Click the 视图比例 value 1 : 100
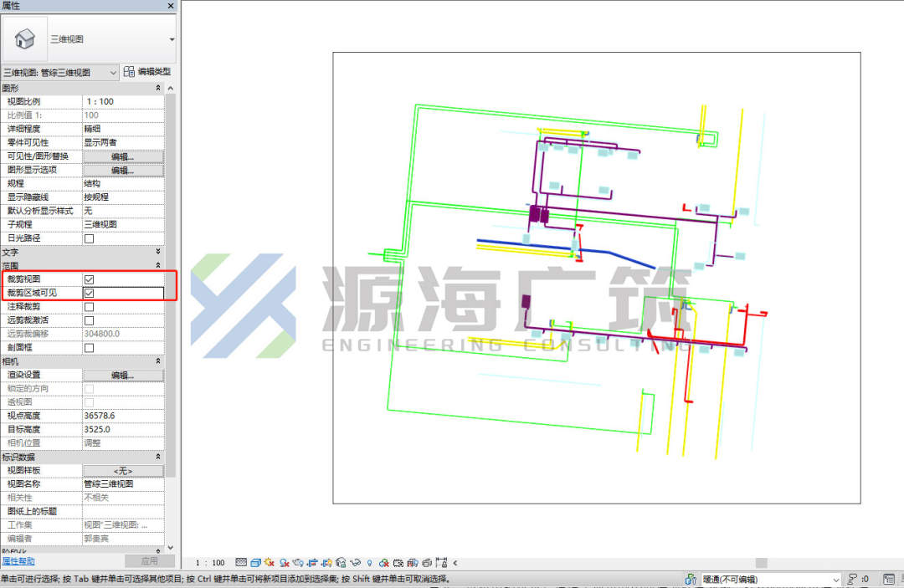 click(123, 101)
